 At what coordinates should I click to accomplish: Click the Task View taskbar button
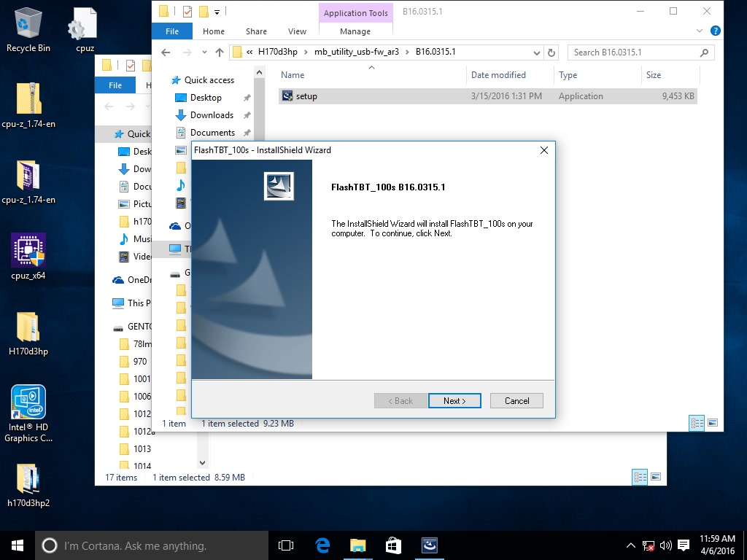pos(286,545)
